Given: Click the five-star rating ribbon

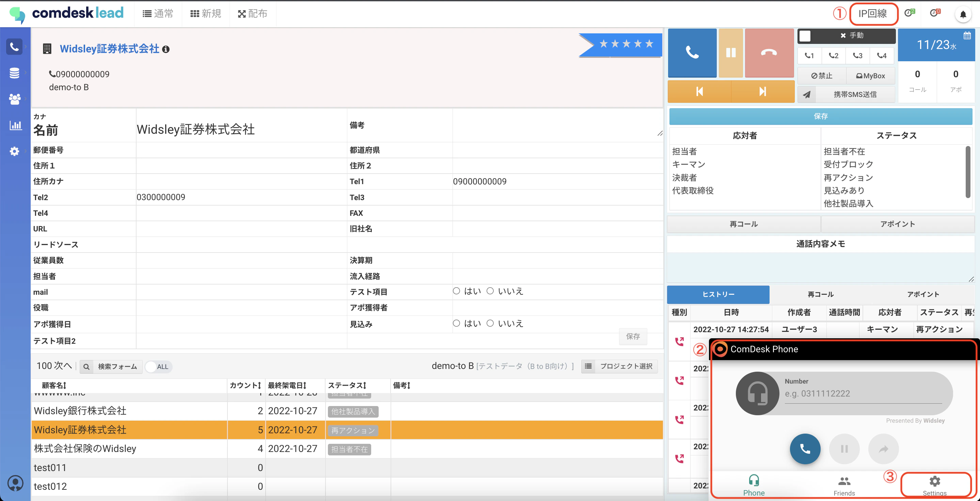Looking at the screenshot, I should tap(621, 45).
